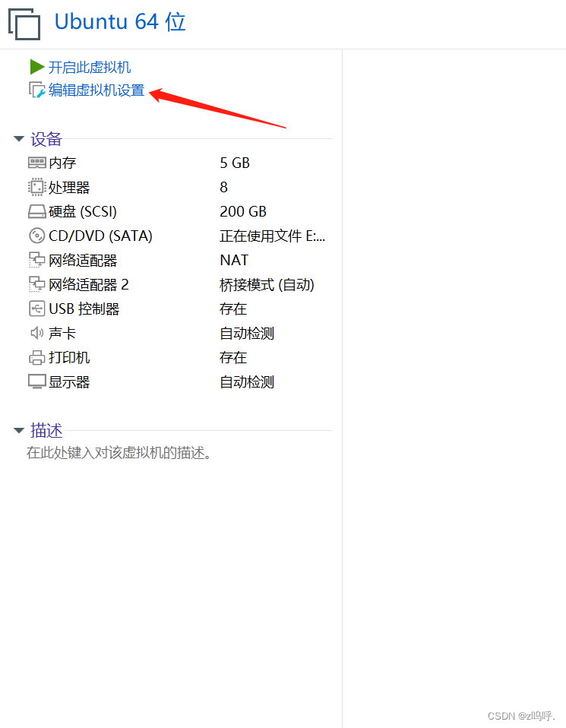The width and height of the screenshot is (566, 728).
Task: Click the CD/DVD (SATA) disc icon
Action: 37,236
